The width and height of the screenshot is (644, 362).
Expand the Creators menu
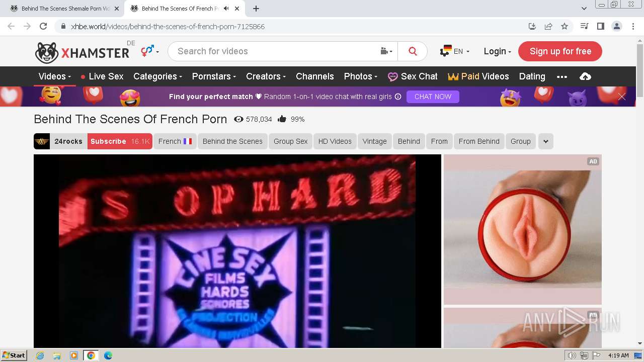(266, 76)
